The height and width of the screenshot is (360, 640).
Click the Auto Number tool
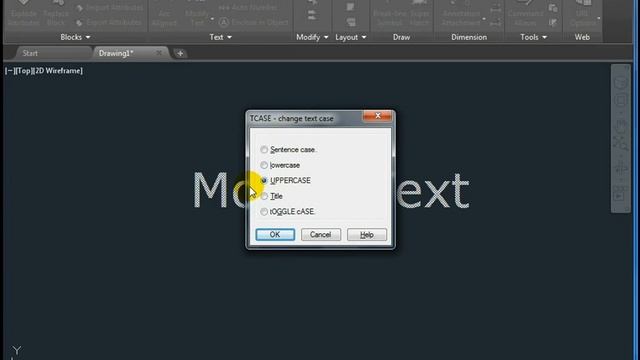pyautogui.click(x=247, y=7)
